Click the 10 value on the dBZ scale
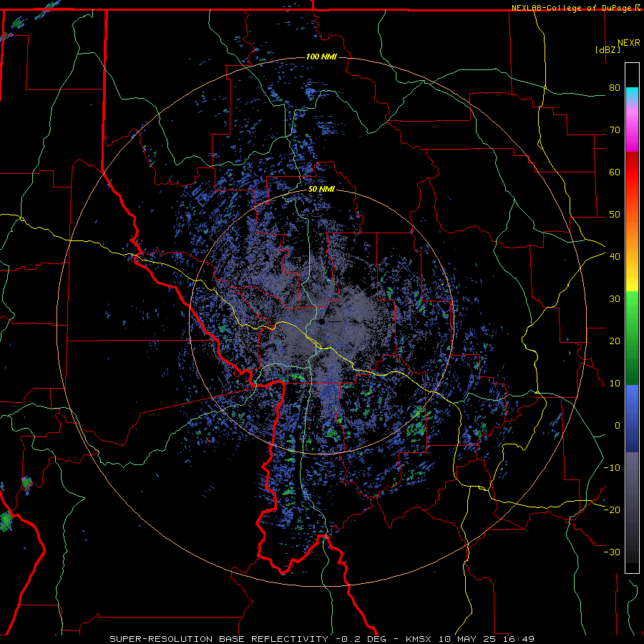Viewport: 644px width, 644px height. click(x=615, y=384)
